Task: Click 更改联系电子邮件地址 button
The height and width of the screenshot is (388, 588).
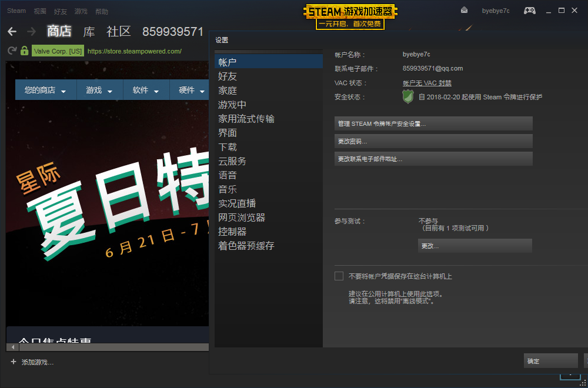Action: (x=433, y=159)
